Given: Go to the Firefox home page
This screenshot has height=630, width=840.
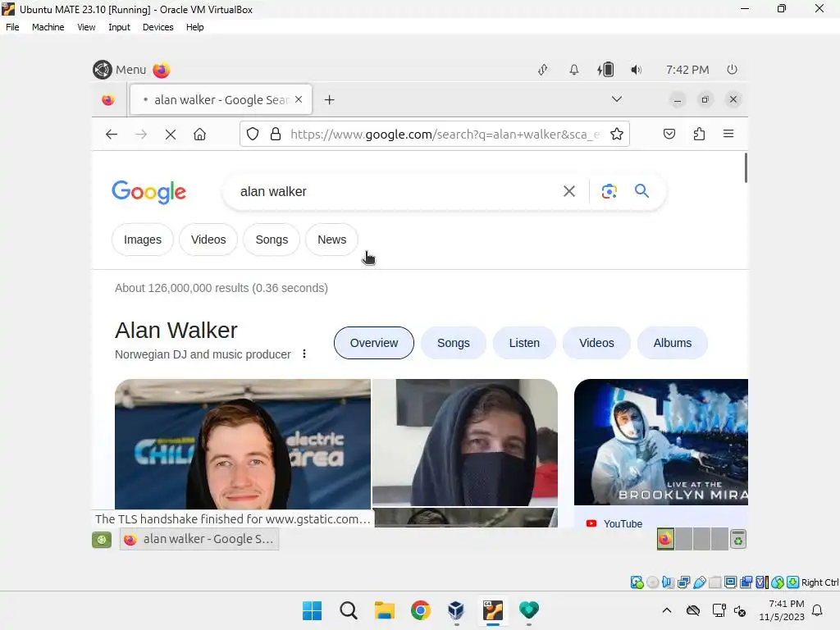Looking at the screenshot, I should click(200, 134).
